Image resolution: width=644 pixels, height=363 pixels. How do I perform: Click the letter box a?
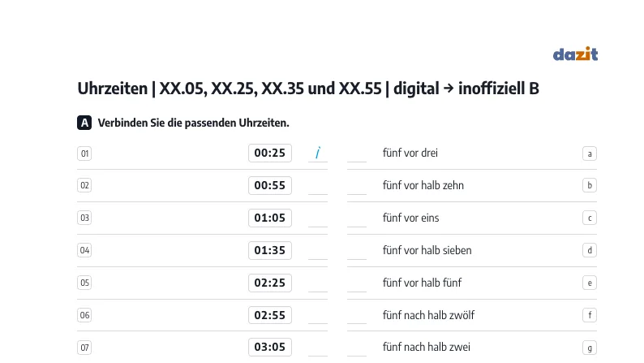(590, 153)
